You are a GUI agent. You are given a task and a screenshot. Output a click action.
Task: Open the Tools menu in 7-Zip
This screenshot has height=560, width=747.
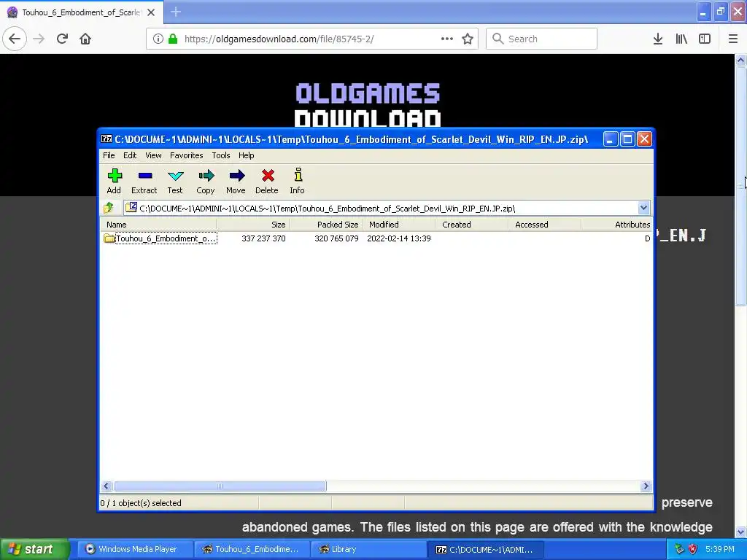point(221,155)
